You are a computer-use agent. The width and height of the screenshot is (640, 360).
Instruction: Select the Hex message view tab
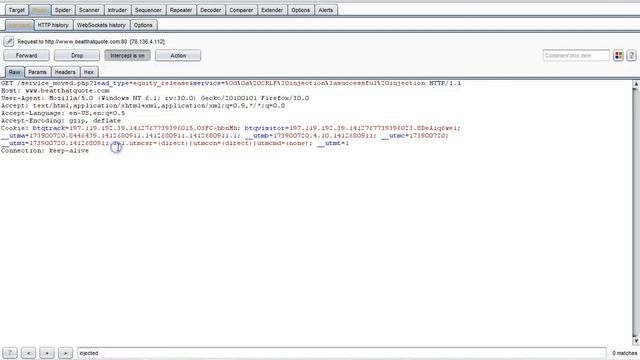pos(89,72)
